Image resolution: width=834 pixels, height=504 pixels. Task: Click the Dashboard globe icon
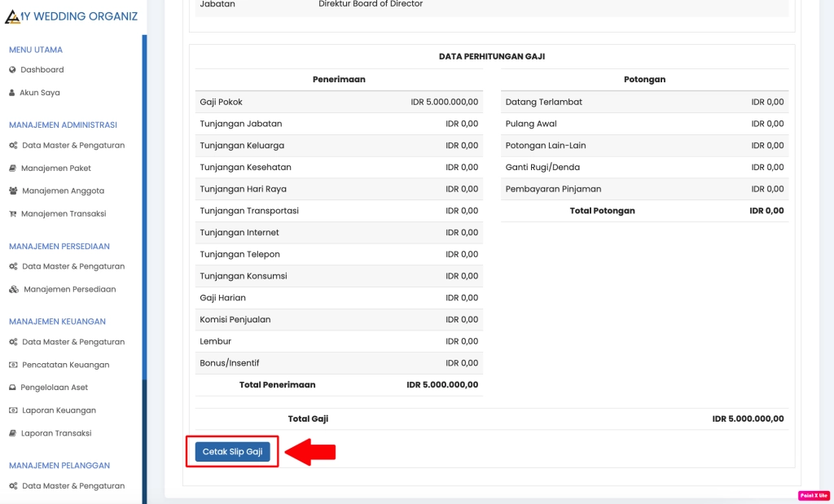click(12, 70)
